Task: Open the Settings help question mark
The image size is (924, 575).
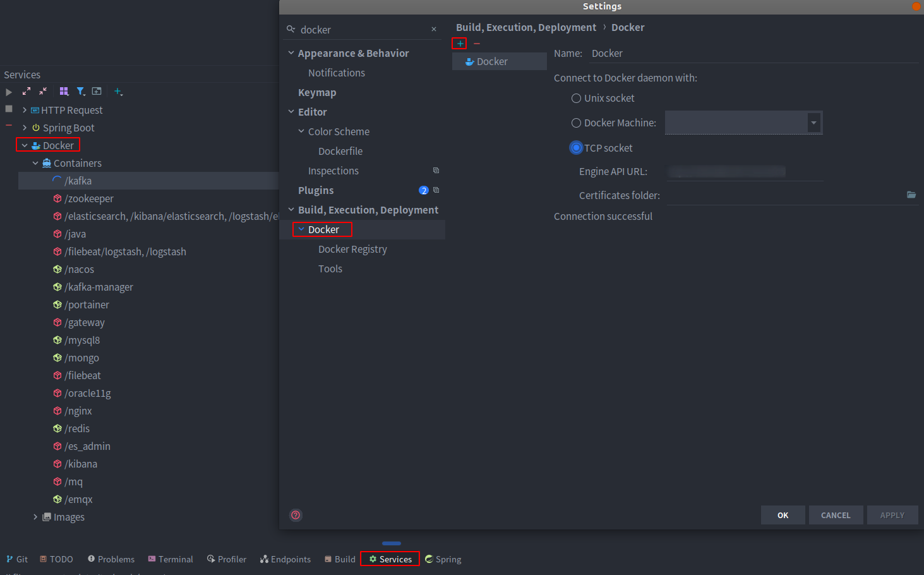Action: [296, 515]
